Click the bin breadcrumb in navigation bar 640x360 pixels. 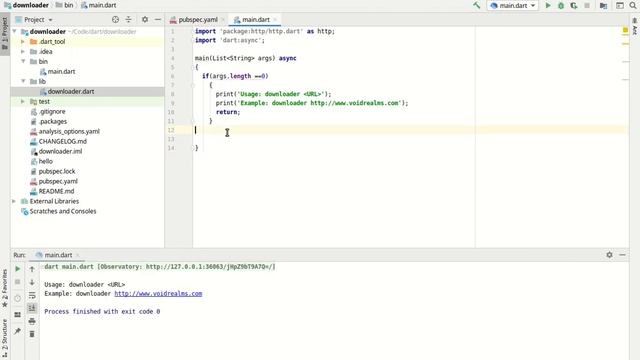click(64, 5)
